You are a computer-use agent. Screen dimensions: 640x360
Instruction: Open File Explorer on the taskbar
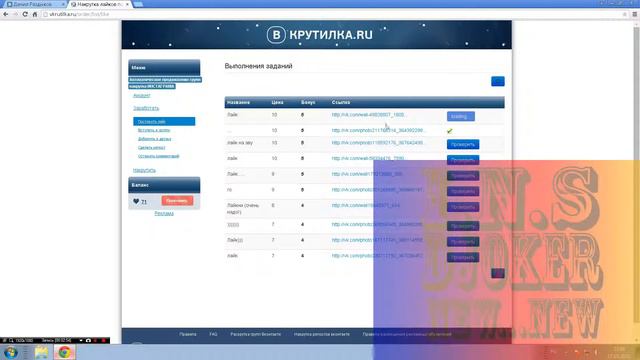[x=41, y=352]
